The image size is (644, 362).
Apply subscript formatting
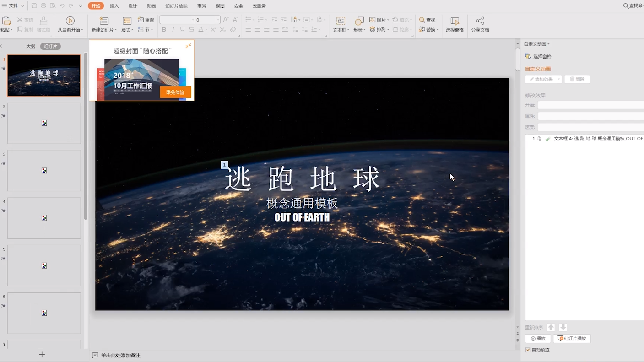(222, 29)
